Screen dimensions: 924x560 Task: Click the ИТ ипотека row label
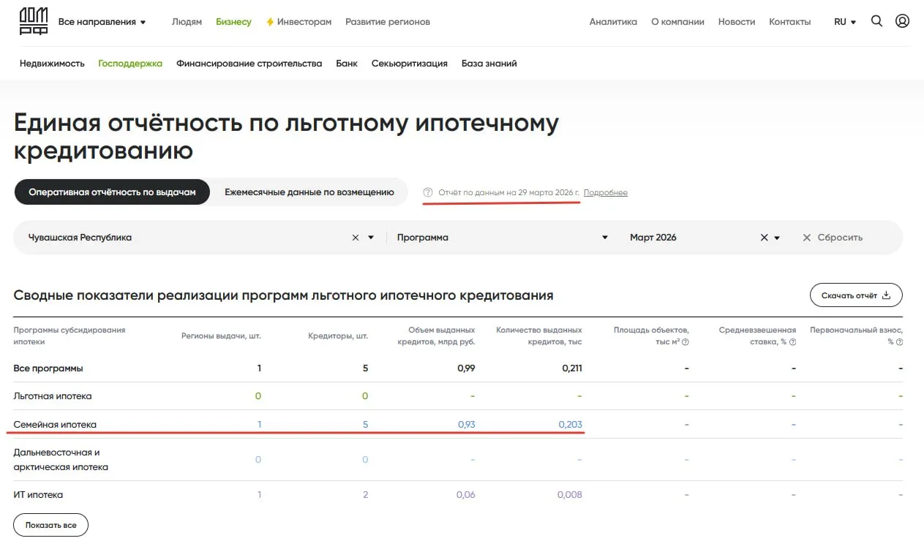38,495
